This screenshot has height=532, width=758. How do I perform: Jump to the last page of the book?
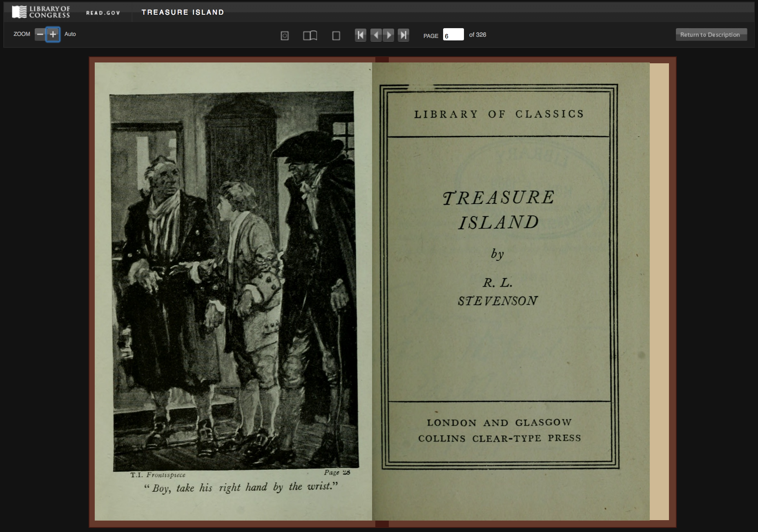tap(404, 36)
